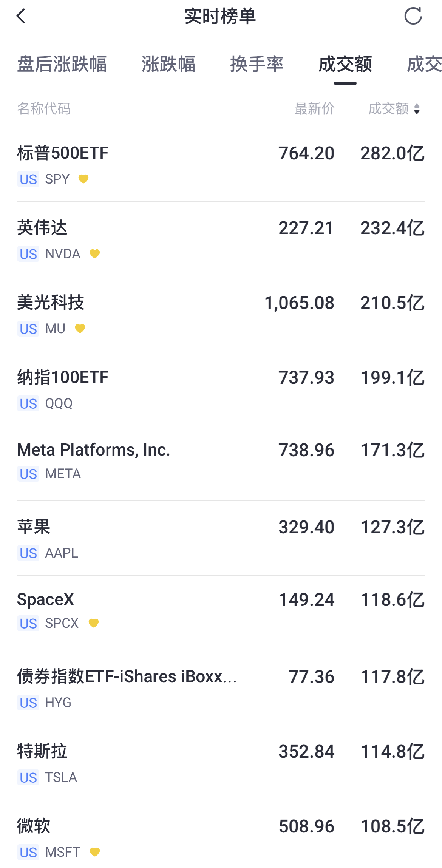Tap the US market badge next to QQQ
The width and height of the screenshot is (442, 868).
coord(28,403)
